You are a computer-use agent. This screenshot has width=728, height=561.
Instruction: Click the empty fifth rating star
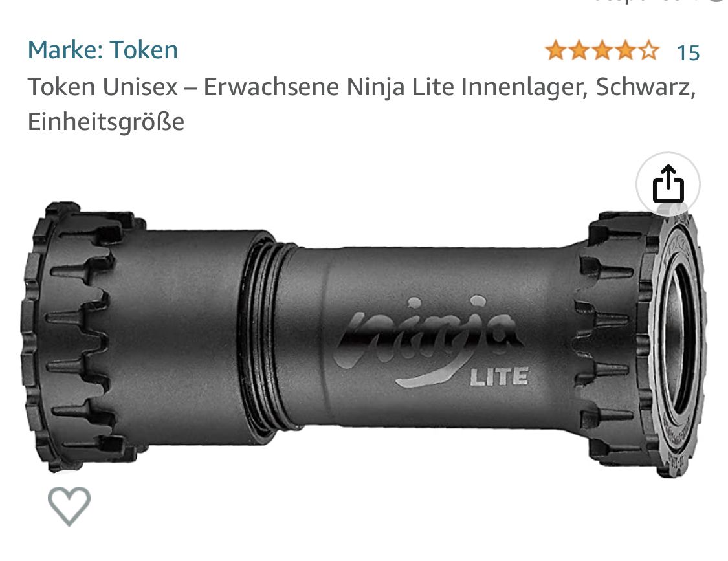pos(648,50)
